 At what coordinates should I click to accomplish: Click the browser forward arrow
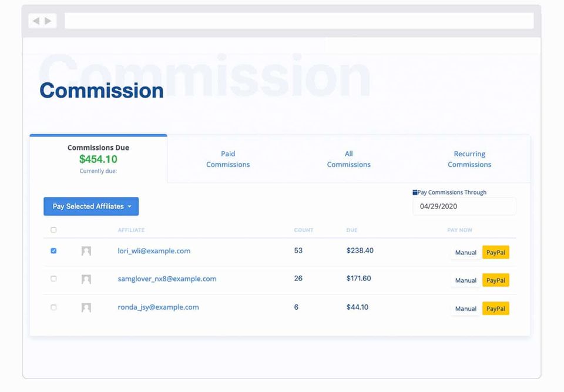(48, 21)
